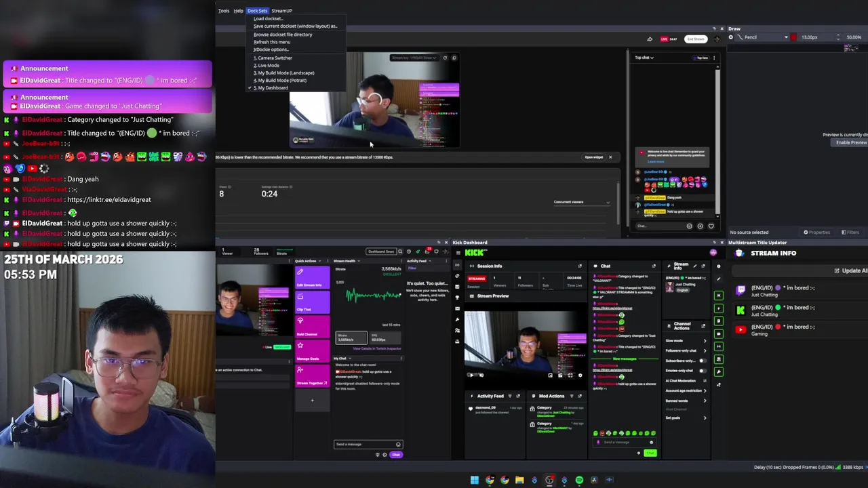
Task: Share the YouTube live stream
Action: point(650,39)
